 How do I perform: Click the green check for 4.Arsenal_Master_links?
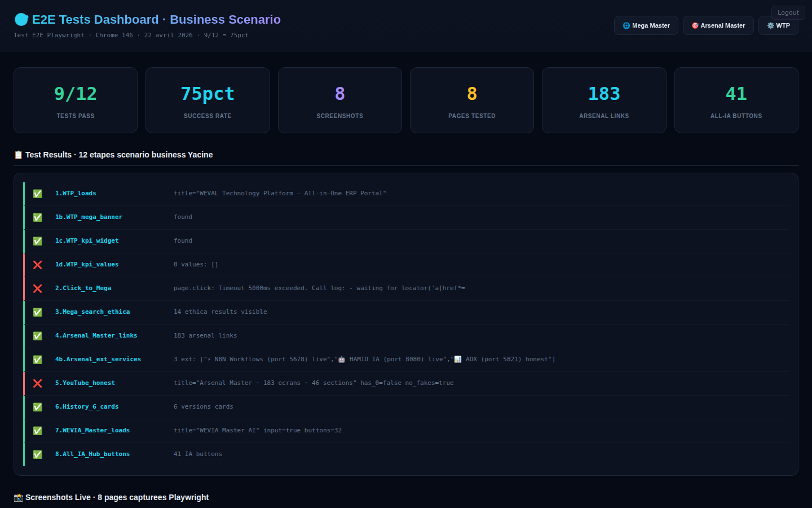(x=38, y=336)
